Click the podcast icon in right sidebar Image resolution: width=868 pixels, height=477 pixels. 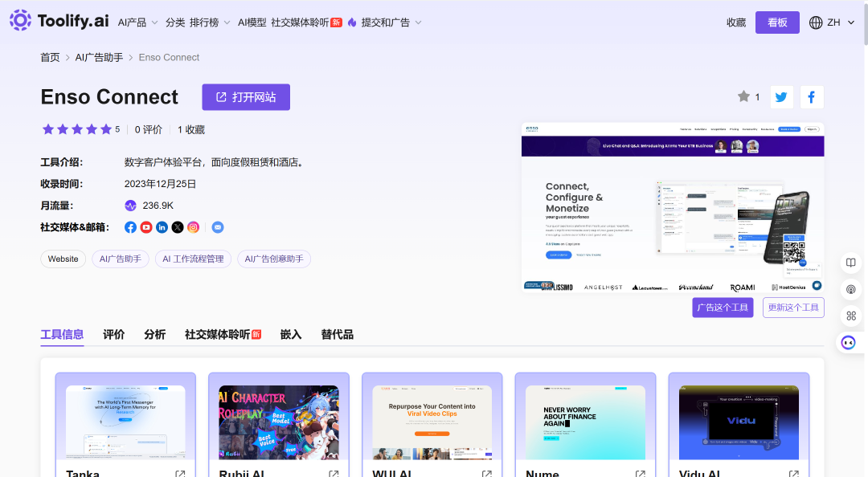coord(851,289)
